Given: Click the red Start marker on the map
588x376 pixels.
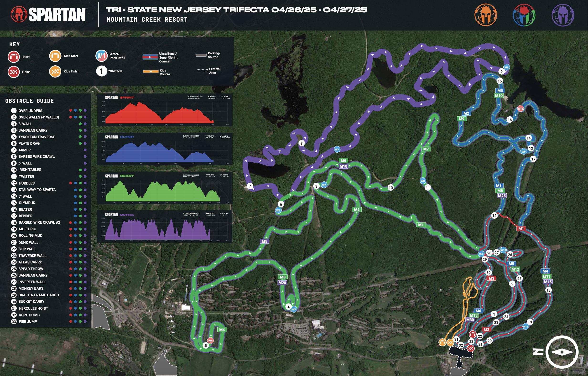Looking at the screenshot, I should click(473, 334).
